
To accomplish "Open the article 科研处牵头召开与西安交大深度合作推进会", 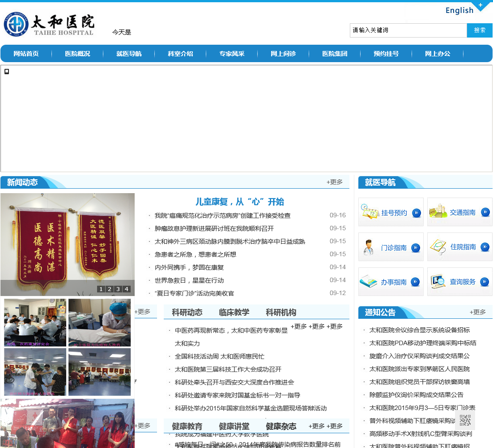I will click(234, 382).
